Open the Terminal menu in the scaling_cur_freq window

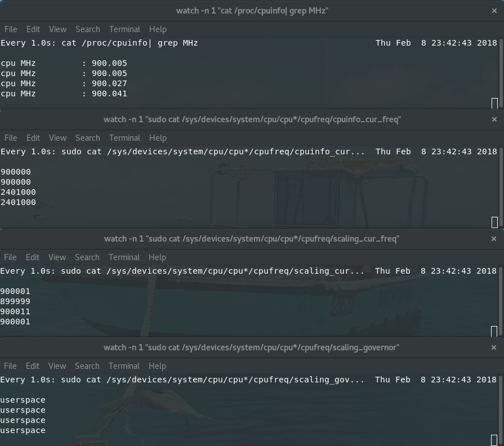124,257
